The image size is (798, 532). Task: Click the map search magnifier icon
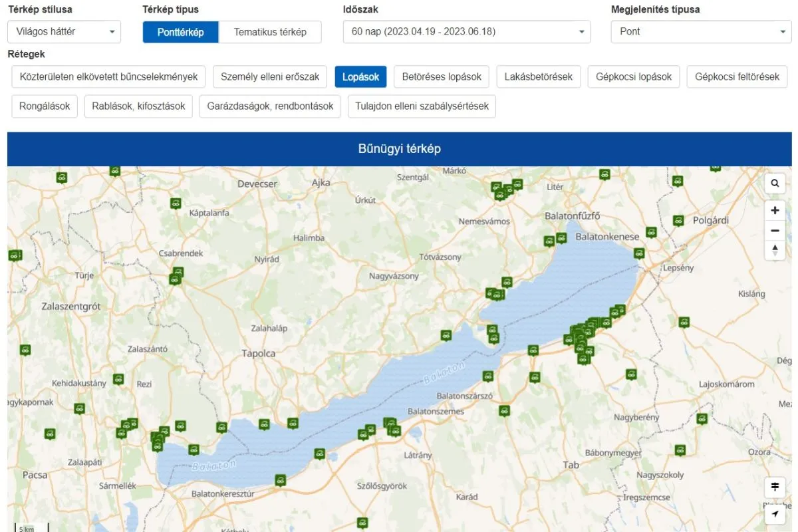coord(775,184)
